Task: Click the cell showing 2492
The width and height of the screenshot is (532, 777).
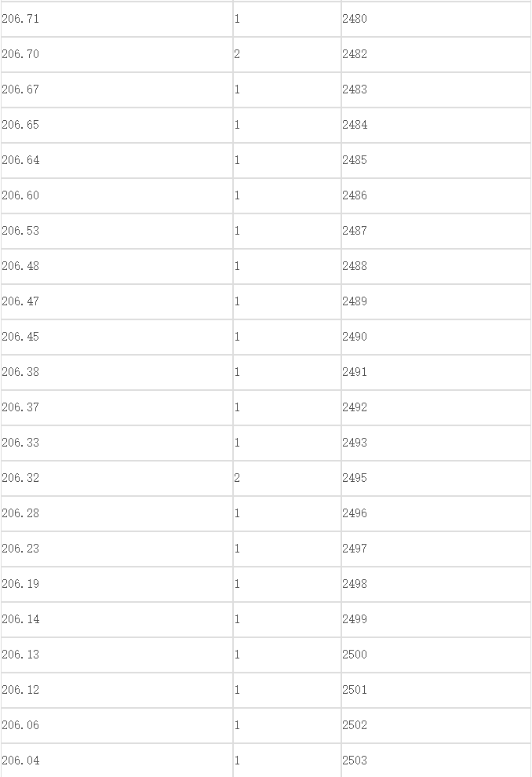Action: click(x=435, y=407)
